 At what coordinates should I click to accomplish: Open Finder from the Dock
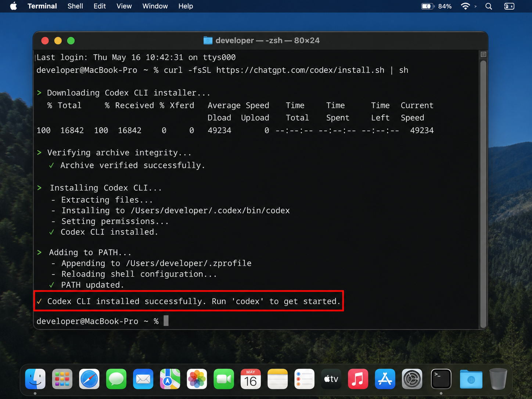(35, 379)
